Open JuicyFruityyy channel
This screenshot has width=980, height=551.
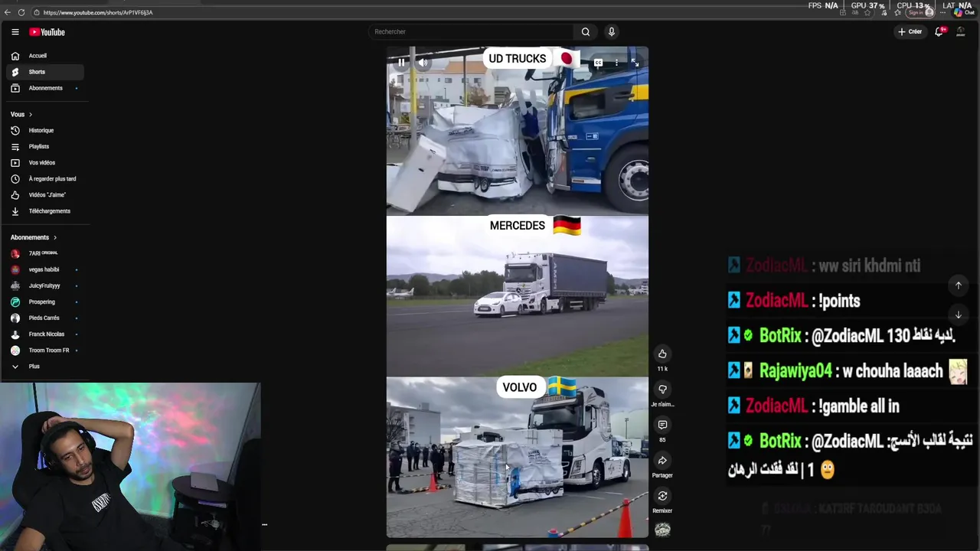tap(44, 285)
